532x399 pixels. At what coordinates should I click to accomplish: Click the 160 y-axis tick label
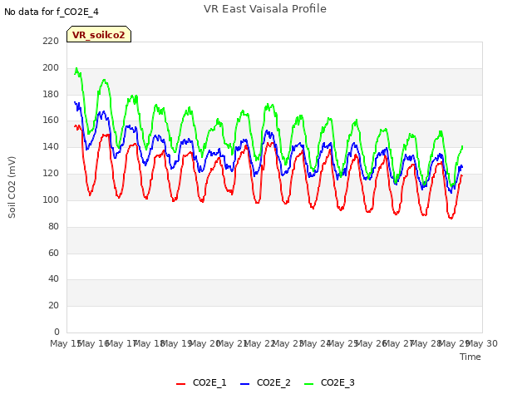click(51, 120)
